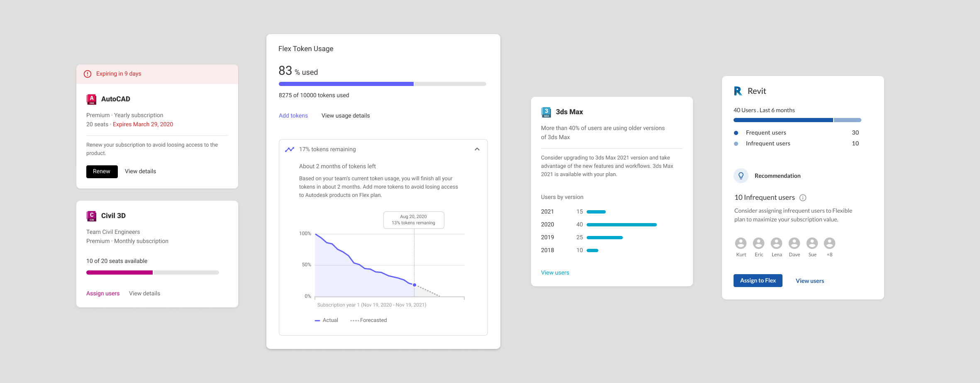Click the expiring alert warning icon
The image size is (980, 383).
point(88,74)
